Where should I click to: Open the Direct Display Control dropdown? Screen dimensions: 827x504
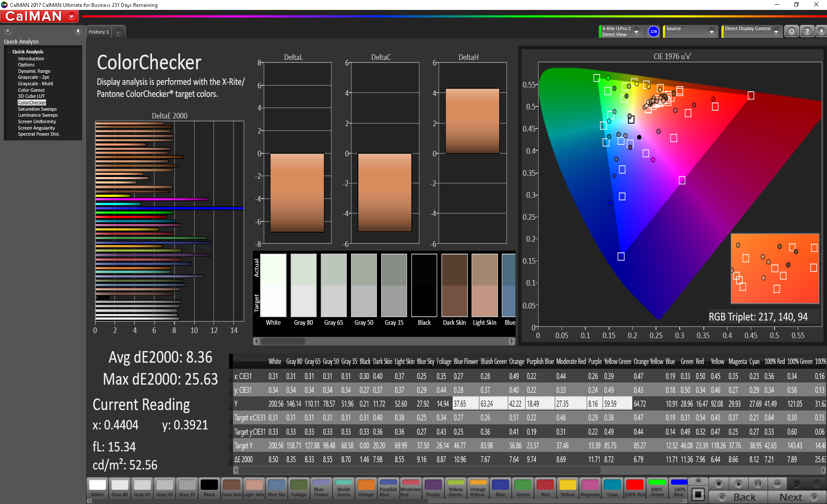776,31
